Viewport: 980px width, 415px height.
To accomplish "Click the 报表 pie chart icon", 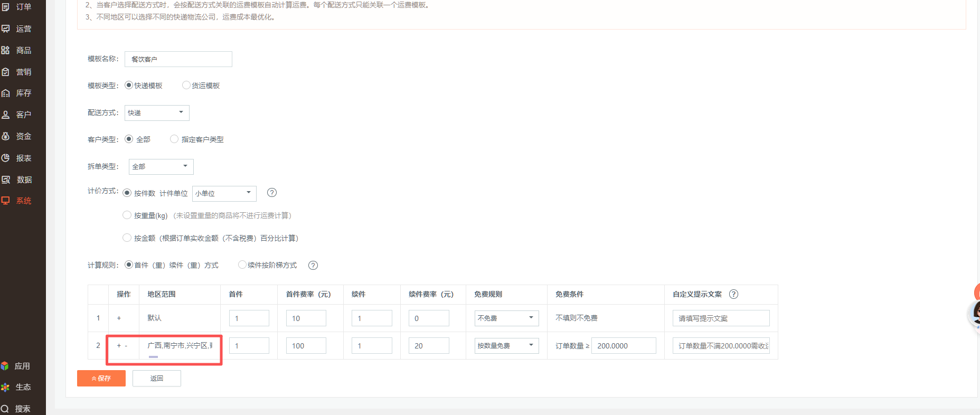I will (x=6, y=158).
